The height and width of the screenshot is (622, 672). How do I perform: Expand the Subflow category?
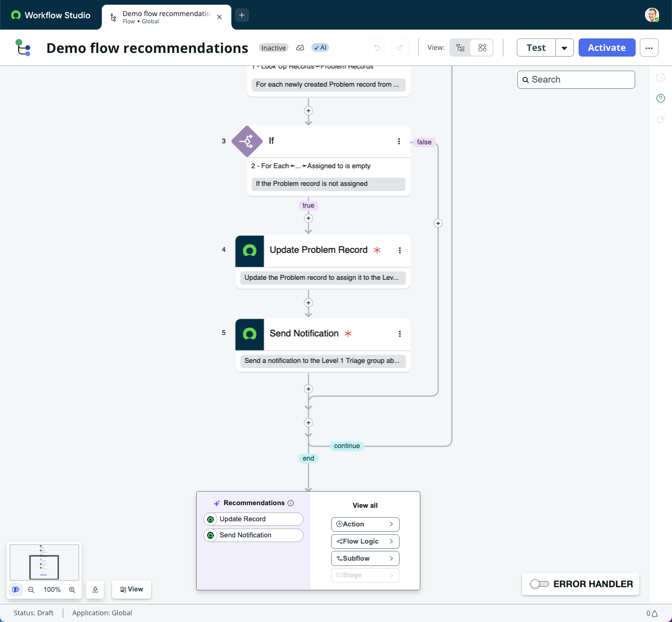pyautogui.click(x=365, y=559)
